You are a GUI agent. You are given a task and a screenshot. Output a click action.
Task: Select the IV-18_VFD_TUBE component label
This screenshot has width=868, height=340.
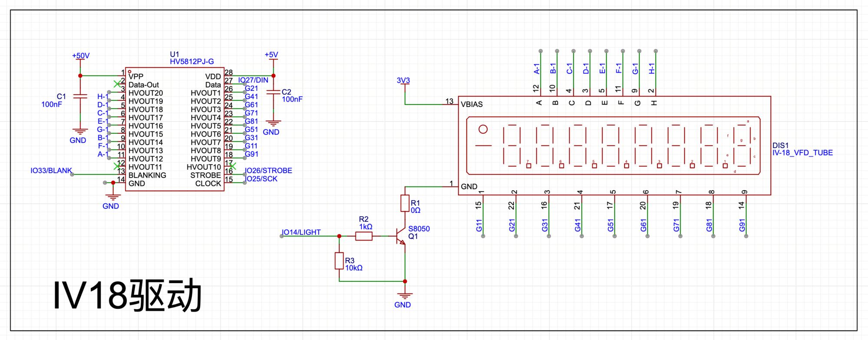coord(802,153)
